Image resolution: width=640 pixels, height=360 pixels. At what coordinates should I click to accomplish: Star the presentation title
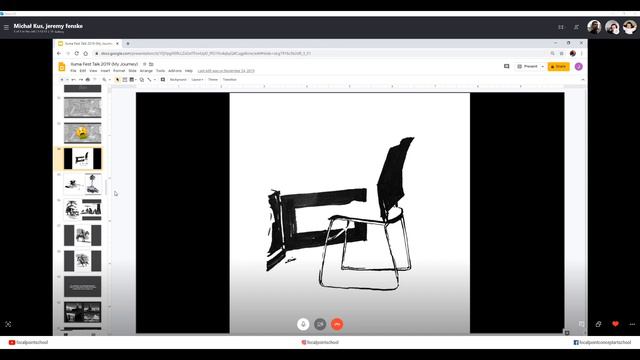point(144,64)
